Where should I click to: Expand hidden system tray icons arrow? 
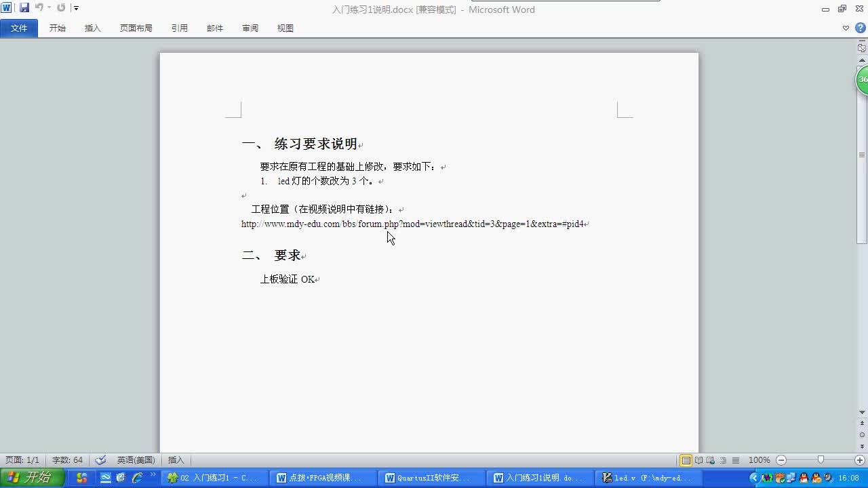tap(754, 478)
